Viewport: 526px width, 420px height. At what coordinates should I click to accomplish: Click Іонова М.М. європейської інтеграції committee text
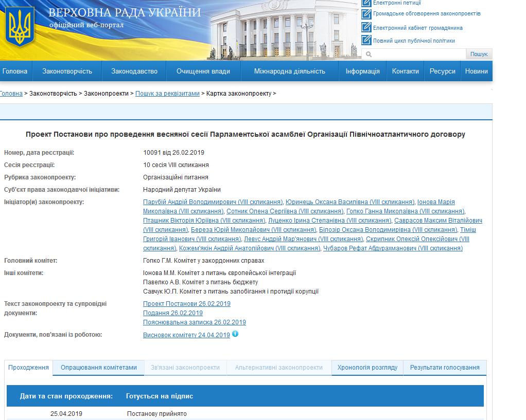(219, 273)
